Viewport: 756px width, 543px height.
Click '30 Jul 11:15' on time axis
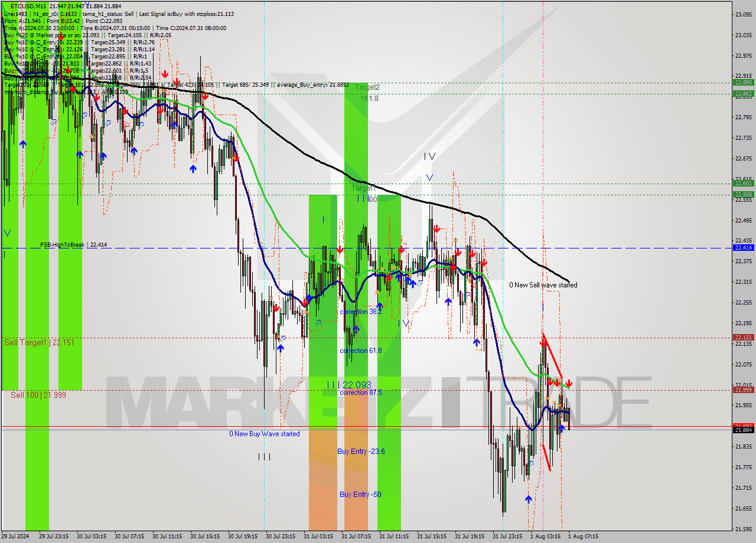pos(167,537)
